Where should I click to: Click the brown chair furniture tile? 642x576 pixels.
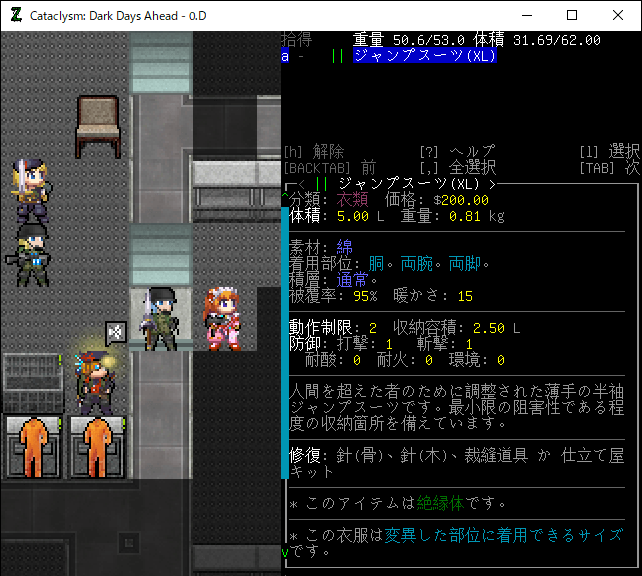click(x=98, y=127)
